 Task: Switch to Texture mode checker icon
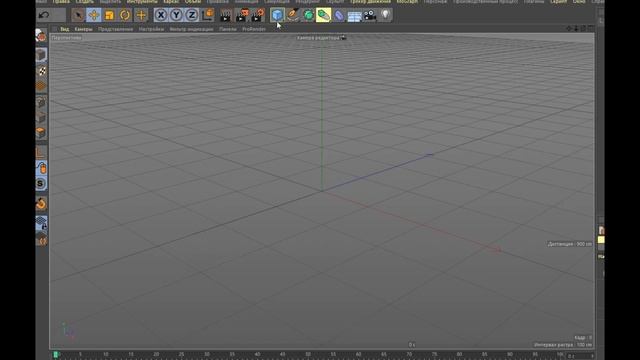41,71
